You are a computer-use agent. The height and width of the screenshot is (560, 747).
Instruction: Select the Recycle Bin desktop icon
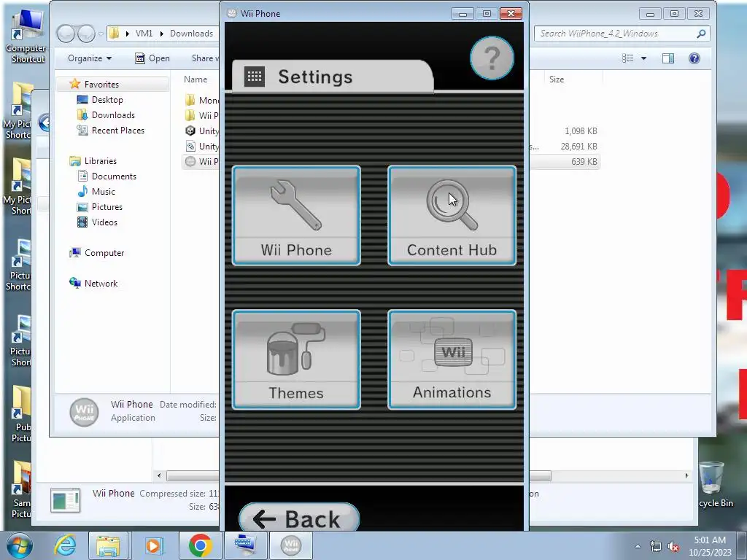coord(712,484)
